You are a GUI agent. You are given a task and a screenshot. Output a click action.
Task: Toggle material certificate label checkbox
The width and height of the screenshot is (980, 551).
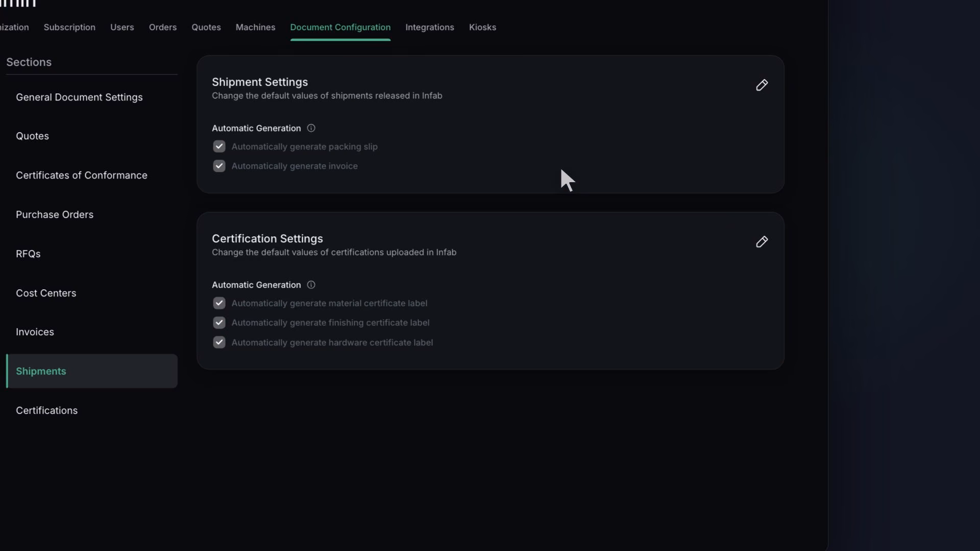click(x=219, y=303)
